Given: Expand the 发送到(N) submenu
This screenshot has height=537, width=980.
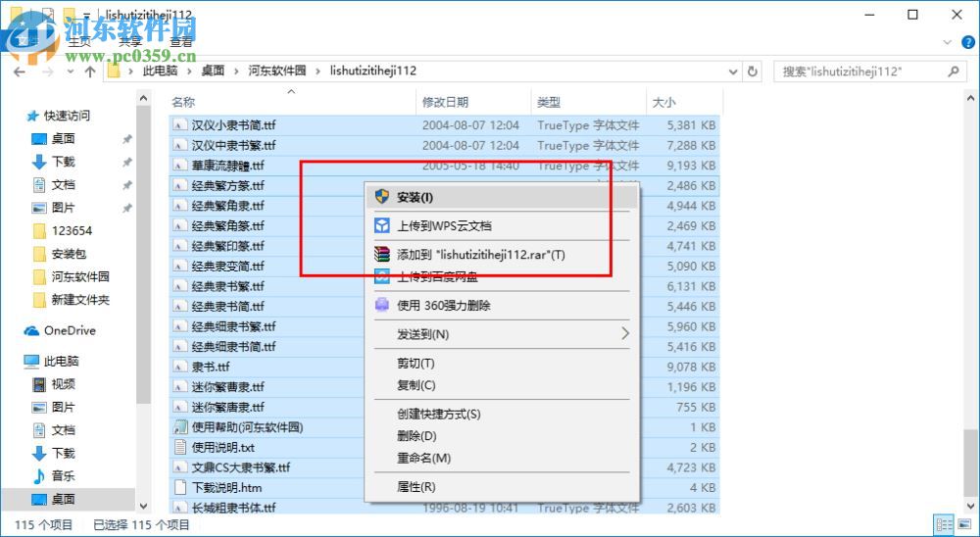Looking at the screenshot, I should (x=502, y=334).
